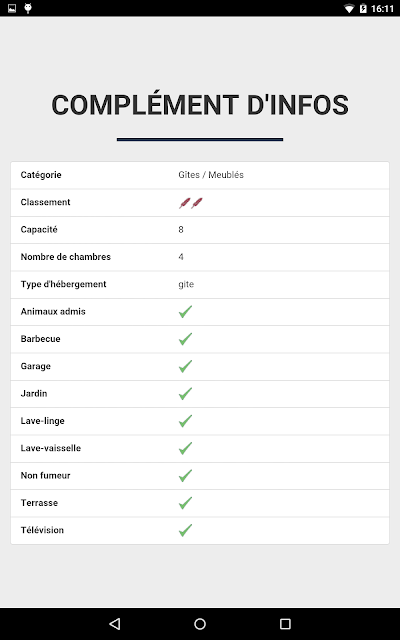Image resolution: width=400 pixels, height=640 pixels.
Task: Tap the green checkmark next to Barbecue
Action: click(185, 339)
